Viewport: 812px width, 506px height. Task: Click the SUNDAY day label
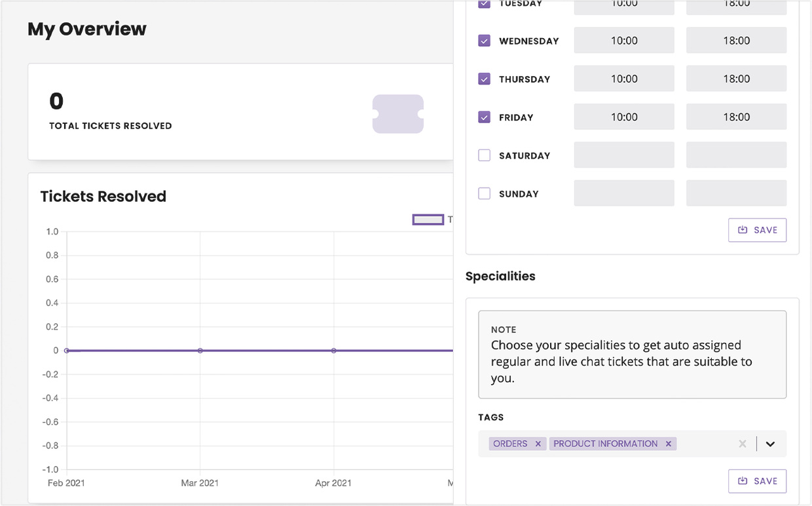(x=519, y=194)
